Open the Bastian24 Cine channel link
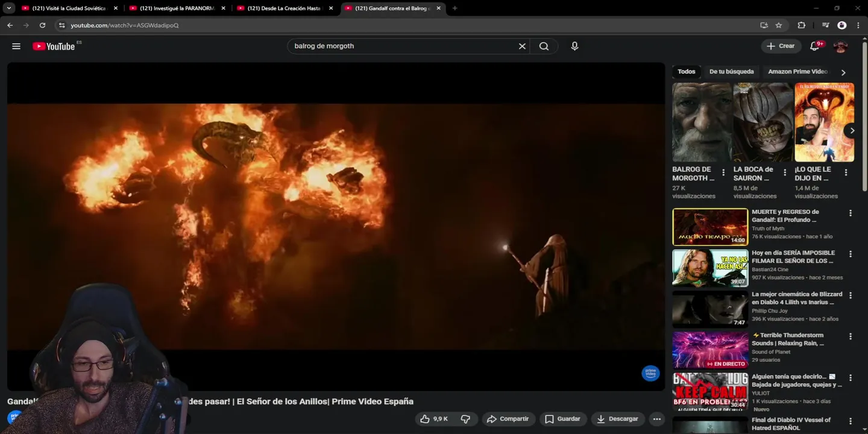Viewport: 868px width, 434px height. tap(770, 269)
